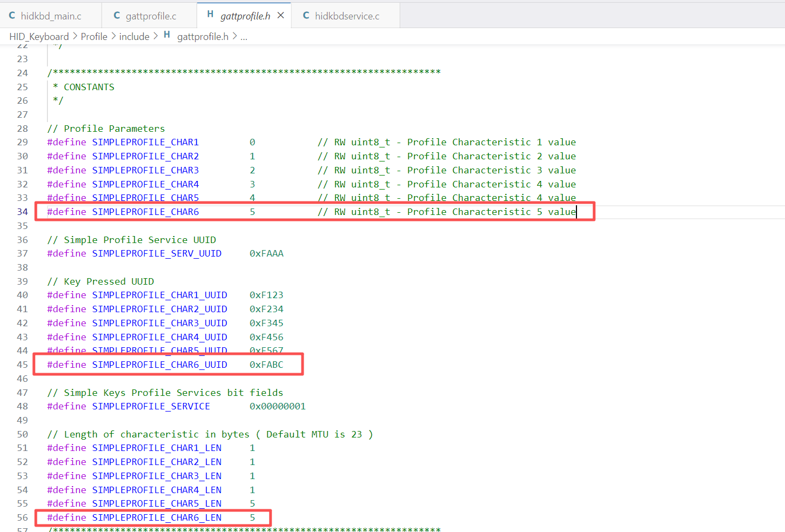Click the 0xFAAA value

click(x=266, y=253)
